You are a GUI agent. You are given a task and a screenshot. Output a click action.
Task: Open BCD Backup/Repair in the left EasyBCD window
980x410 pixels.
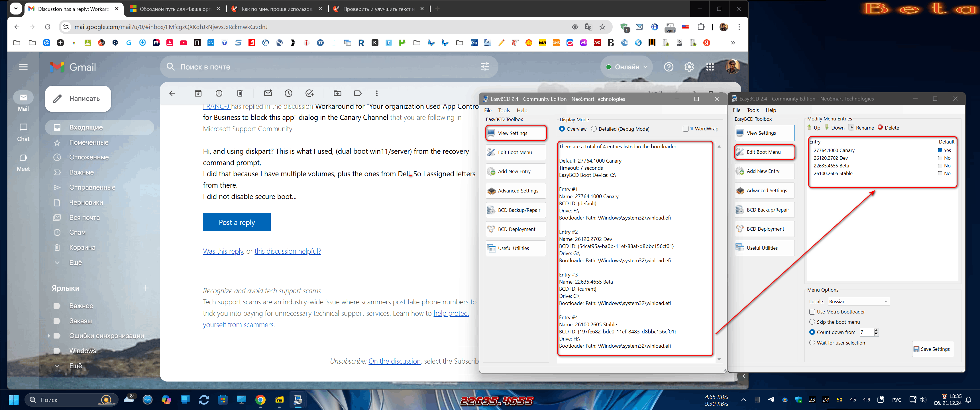(x=516, y=210)
